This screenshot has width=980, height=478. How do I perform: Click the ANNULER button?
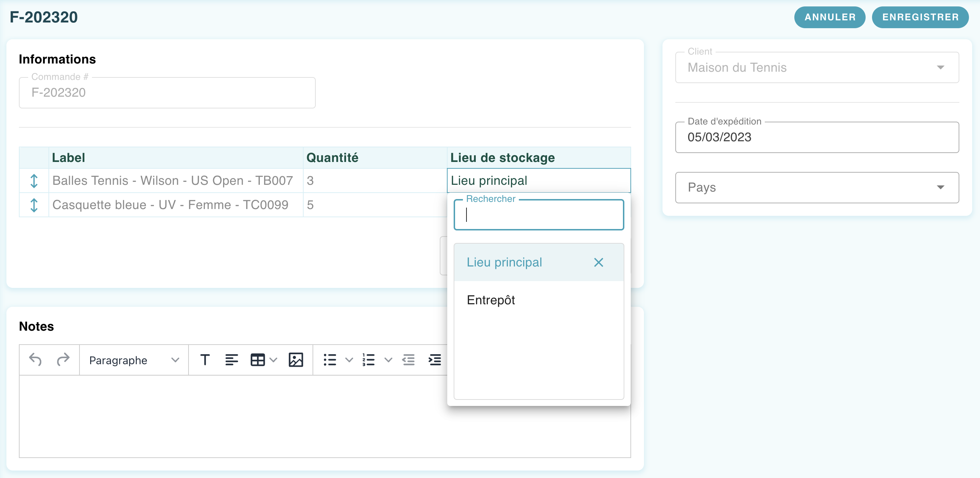pyautogui.click(x=830, y=17)
